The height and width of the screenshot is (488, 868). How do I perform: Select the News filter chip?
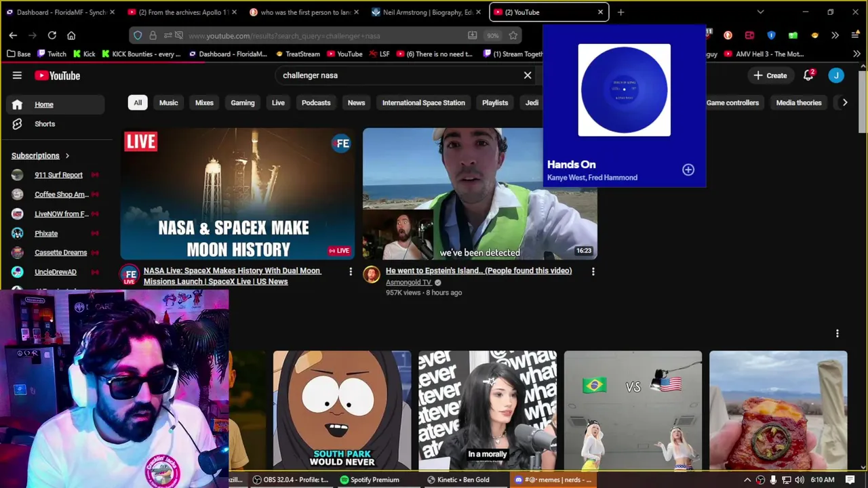tap(356, 102)
